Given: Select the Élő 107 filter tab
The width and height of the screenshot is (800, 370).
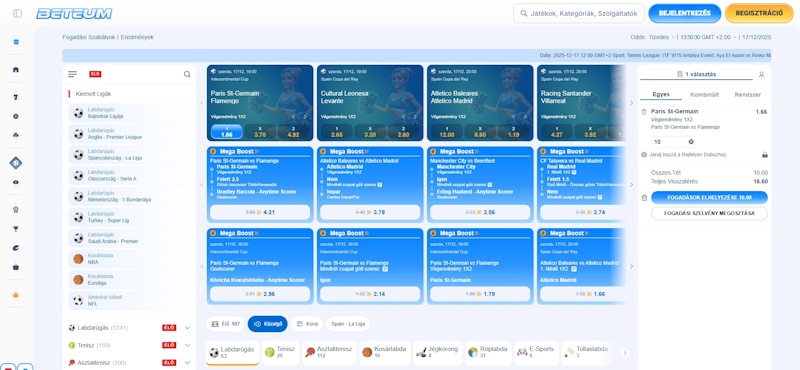Looking at the screenshot, I should click(x=226, y=324).
